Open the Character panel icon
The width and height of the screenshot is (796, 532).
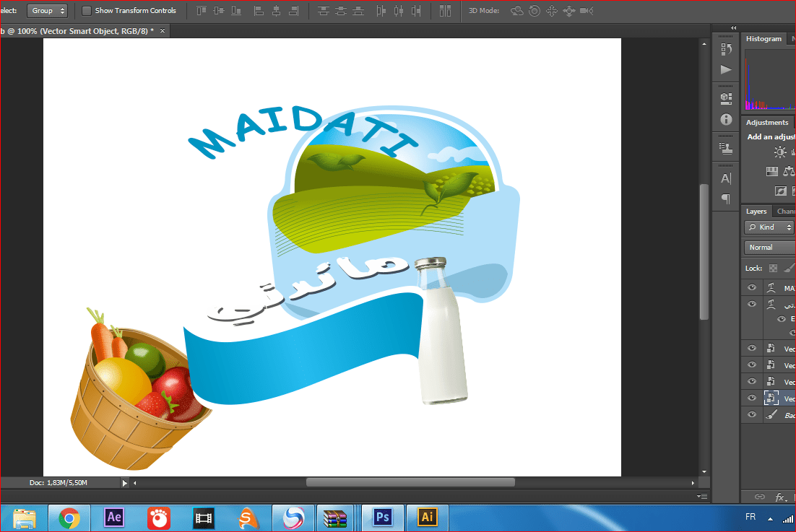click(726, 178)
